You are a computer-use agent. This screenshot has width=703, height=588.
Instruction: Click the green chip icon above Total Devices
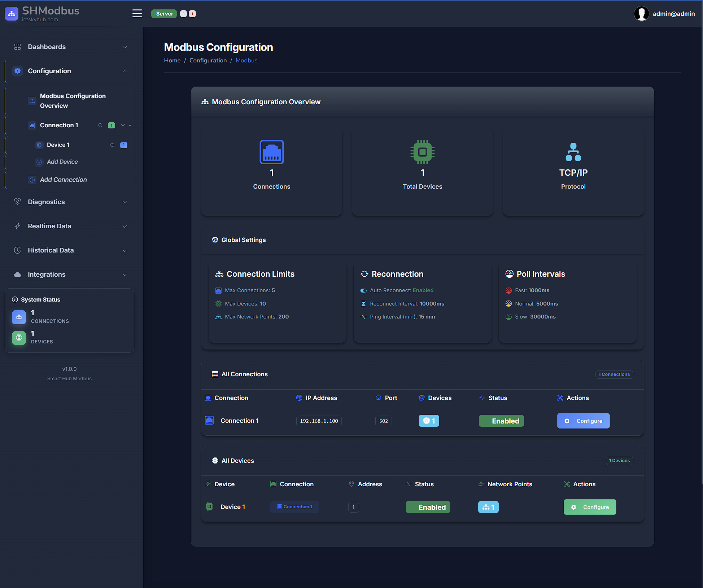click(x=422, y=152)
